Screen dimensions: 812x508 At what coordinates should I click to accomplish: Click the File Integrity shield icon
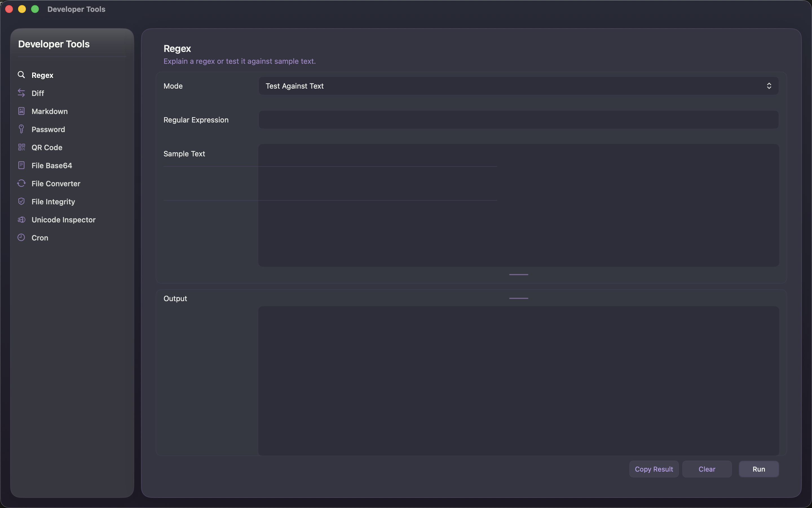[21, 201]
